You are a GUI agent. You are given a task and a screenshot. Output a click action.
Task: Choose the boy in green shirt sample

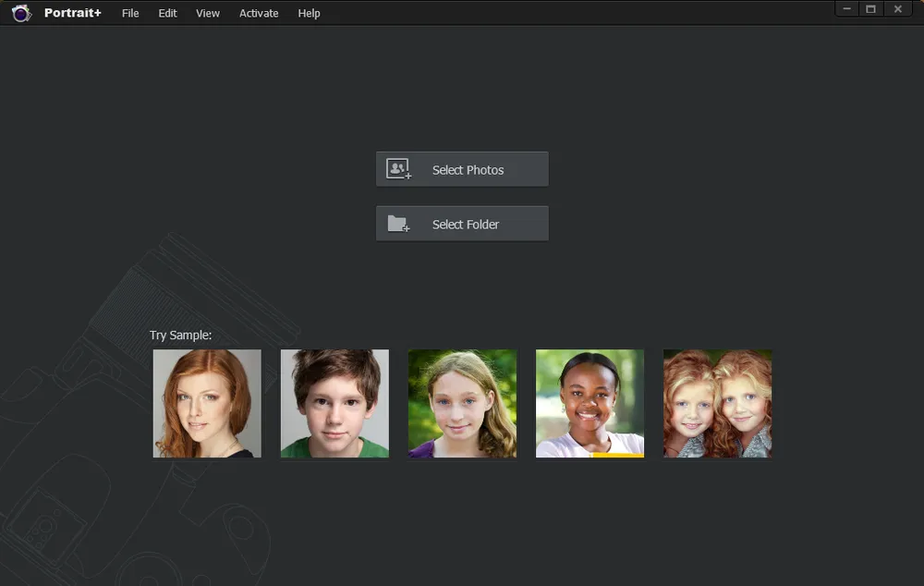(334, 403)
